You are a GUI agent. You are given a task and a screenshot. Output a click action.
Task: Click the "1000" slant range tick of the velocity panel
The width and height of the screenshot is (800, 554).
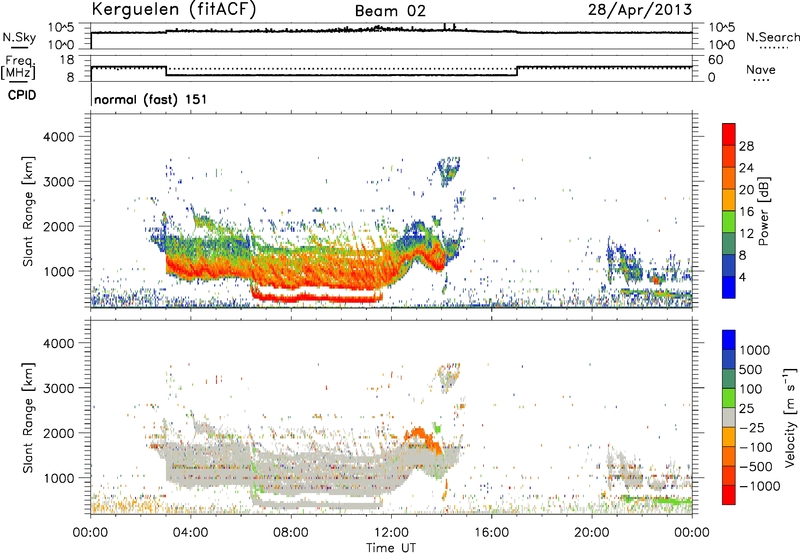pos(59,478)
